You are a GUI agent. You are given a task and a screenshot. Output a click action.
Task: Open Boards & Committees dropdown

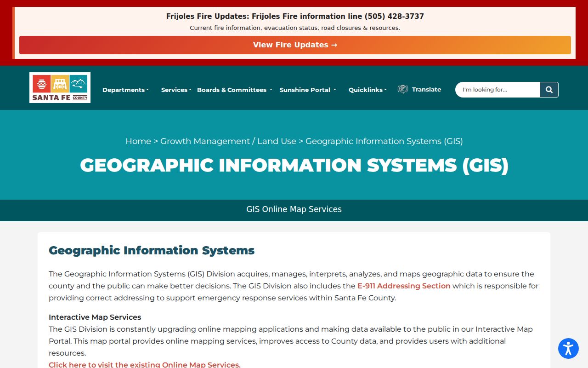click(235, 90)
